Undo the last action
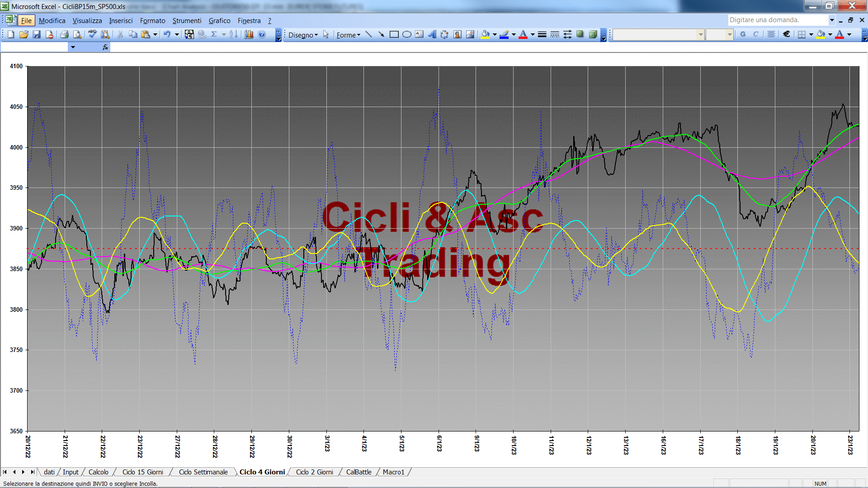This screenshot has height=488, width=868. tap(167, 34)
